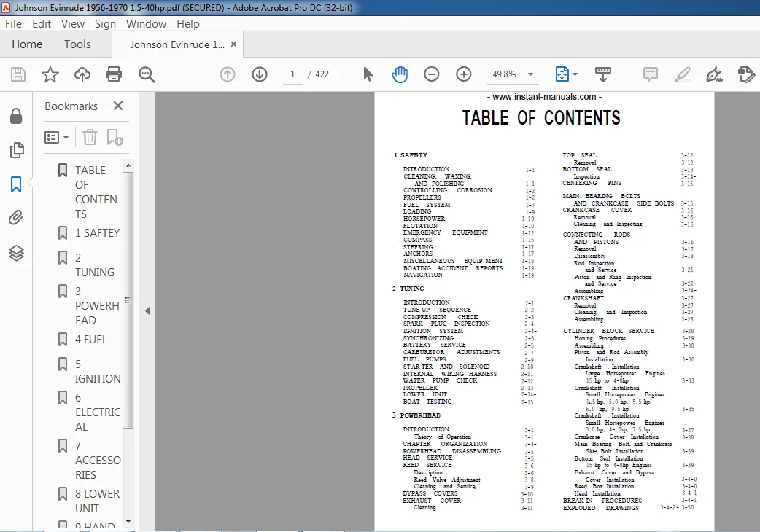
Task: Click the star bookmark favorite icon
Action: pyautogui.click(x=50, y=74)
